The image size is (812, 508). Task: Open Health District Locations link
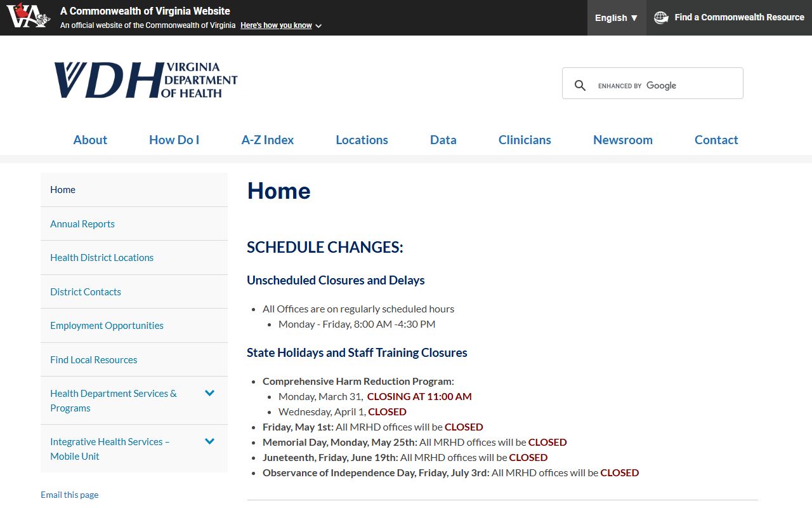click(101, 257)
